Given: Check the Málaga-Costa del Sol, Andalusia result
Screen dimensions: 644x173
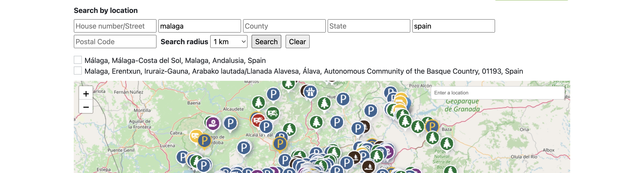Looking at the screenshot, I should 78,60.
